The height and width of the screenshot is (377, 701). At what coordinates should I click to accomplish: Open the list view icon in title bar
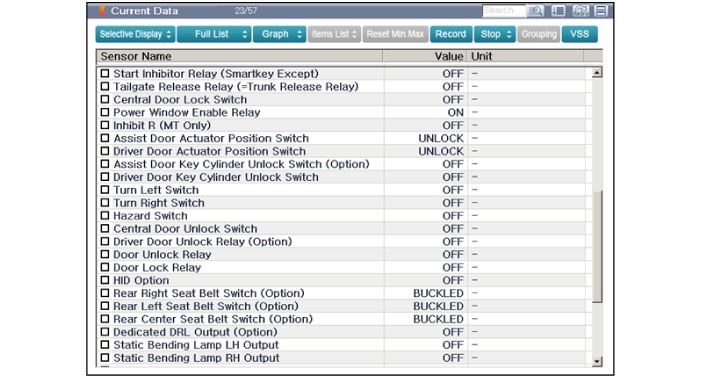point(558,11)
